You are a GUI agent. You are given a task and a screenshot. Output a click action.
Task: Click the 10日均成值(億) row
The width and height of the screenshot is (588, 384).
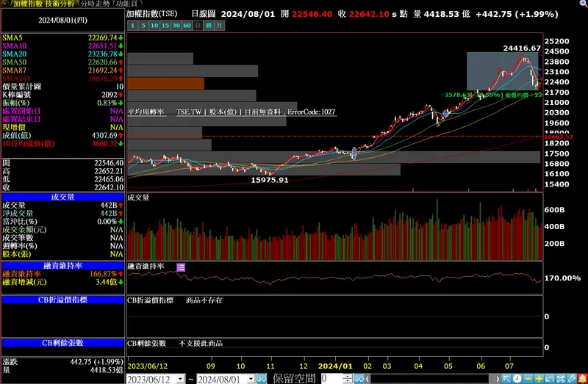[62, 143]
